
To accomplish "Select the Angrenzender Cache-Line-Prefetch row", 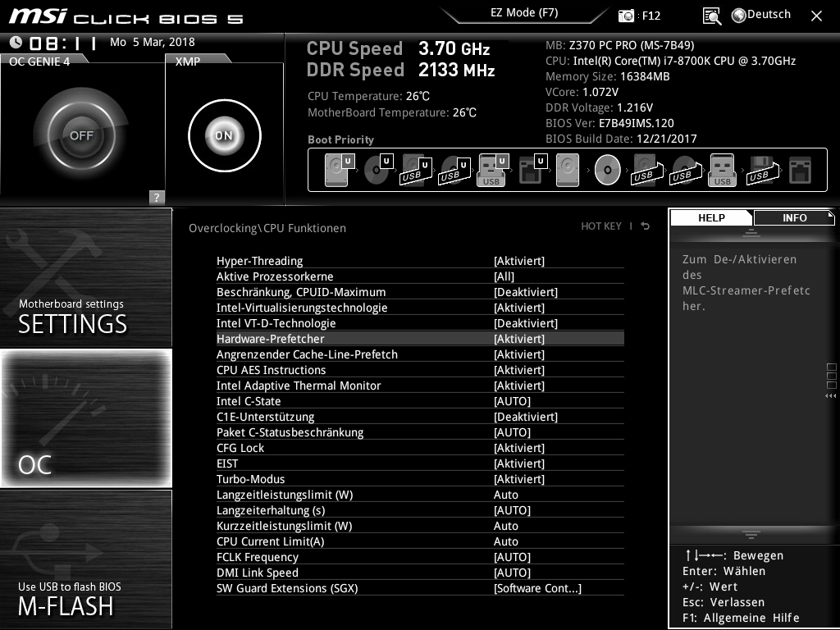I will 420,354.
